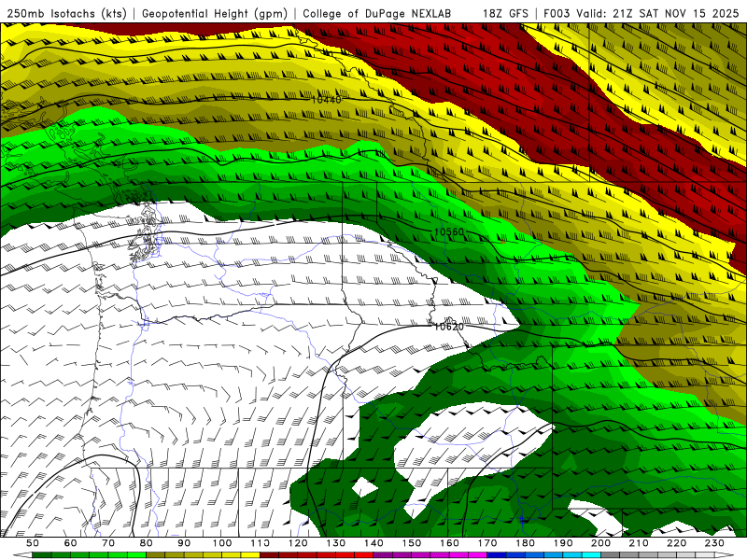Click the 110 value on color scale

pyautogui.click(x=261, y=543)
